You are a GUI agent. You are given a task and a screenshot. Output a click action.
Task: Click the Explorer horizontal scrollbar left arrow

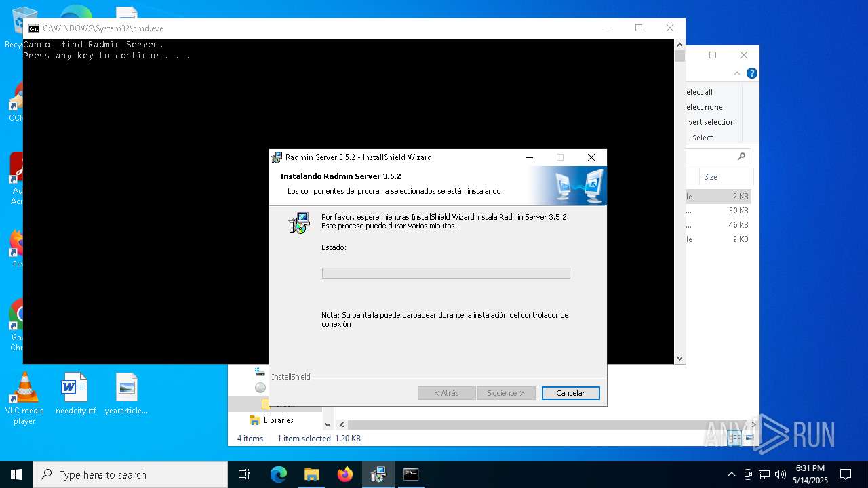342,425
